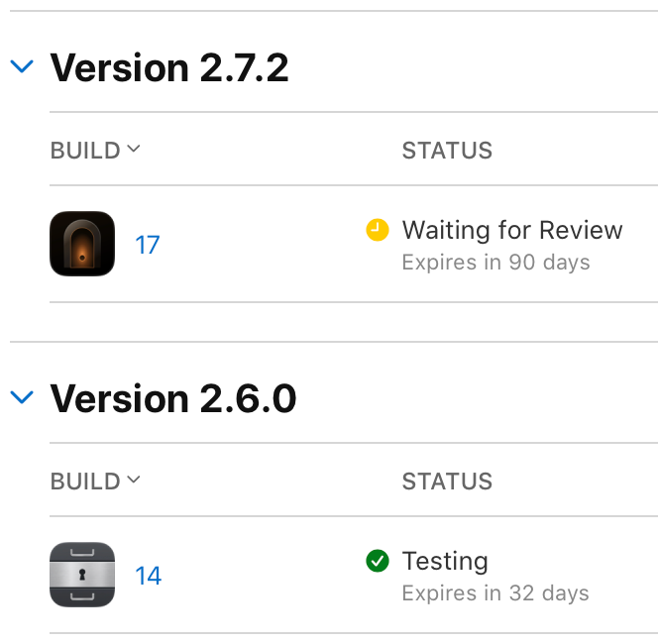This screenshot has width=658, height=644.
Task: Click the Expires in 32 days note
Action: [x=495, y=593]
